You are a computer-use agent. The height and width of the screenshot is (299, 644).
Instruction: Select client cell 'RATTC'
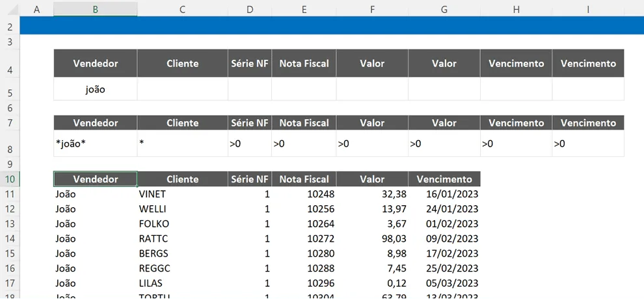click(x=182, y=238)
